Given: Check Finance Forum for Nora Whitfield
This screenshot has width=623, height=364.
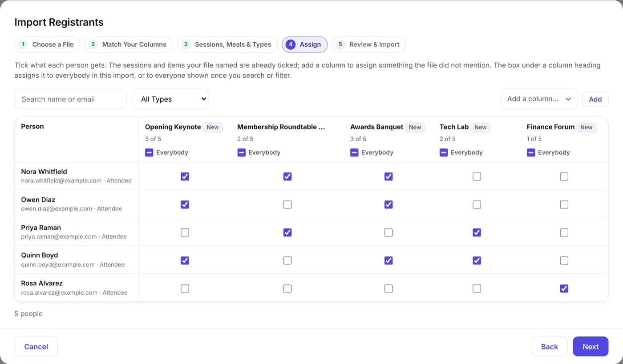Looking at the screenshot, I should click(x=564, y=176).
